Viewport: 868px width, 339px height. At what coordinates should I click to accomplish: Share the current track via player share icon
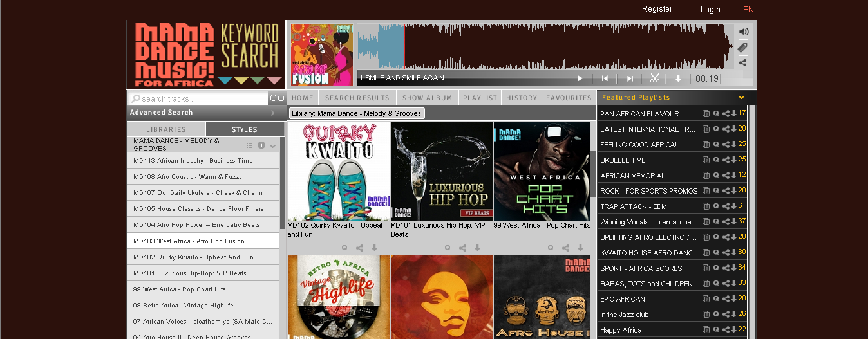[x=742, y=63]
